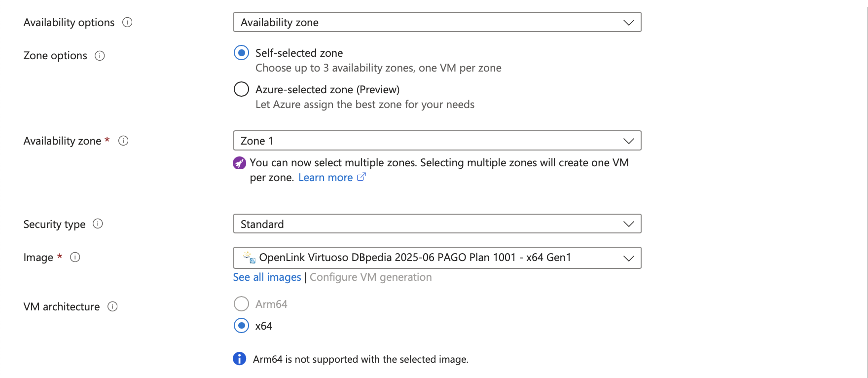Select the x64 architecture radio button
Viewport: 868px width, 378px height.
click(x=241, y=326)
